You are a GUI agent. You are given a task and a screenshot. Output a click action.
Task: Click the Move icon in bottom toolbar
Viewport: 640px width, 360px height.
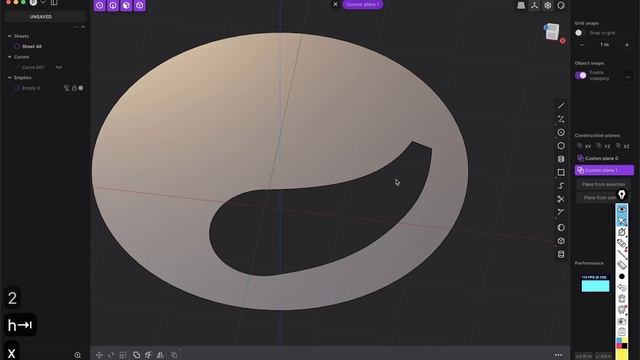pyautogui.click(x=99, y=355)
